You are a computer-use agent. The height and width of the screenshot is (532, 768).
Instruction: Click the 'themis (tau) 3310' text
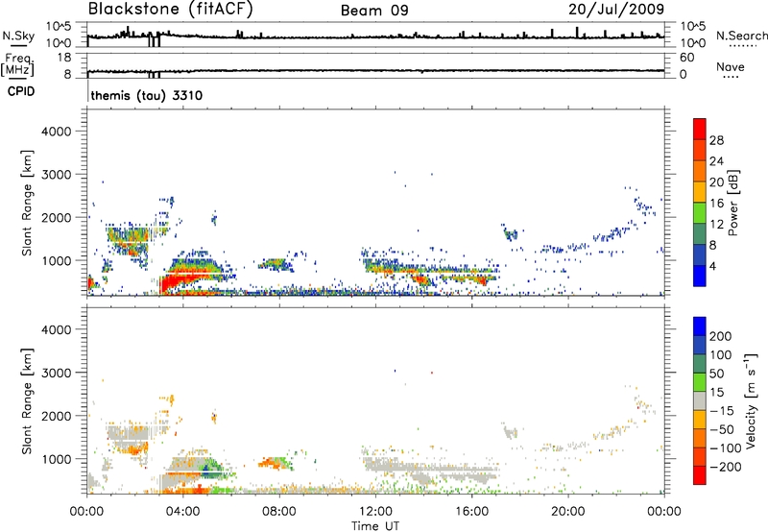pos(147,95)
